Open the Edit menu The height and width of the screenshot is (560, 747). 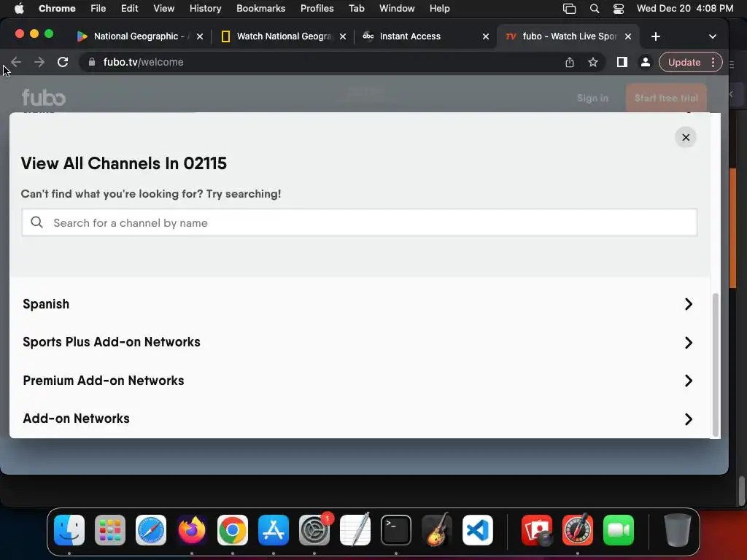(x=129, y=8)
